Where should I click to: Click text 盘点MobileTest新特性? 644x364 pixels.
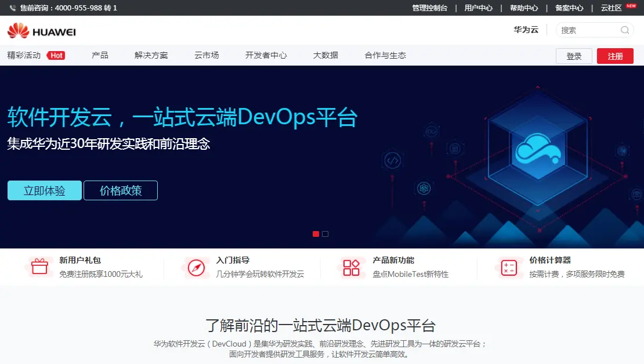(410, 274)
